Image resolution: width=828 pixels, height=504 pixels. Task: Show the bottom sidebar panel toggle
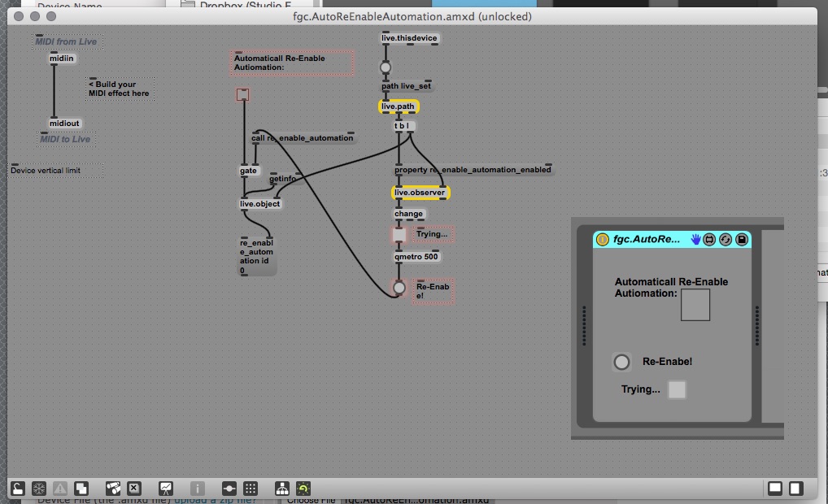(775, 489)
